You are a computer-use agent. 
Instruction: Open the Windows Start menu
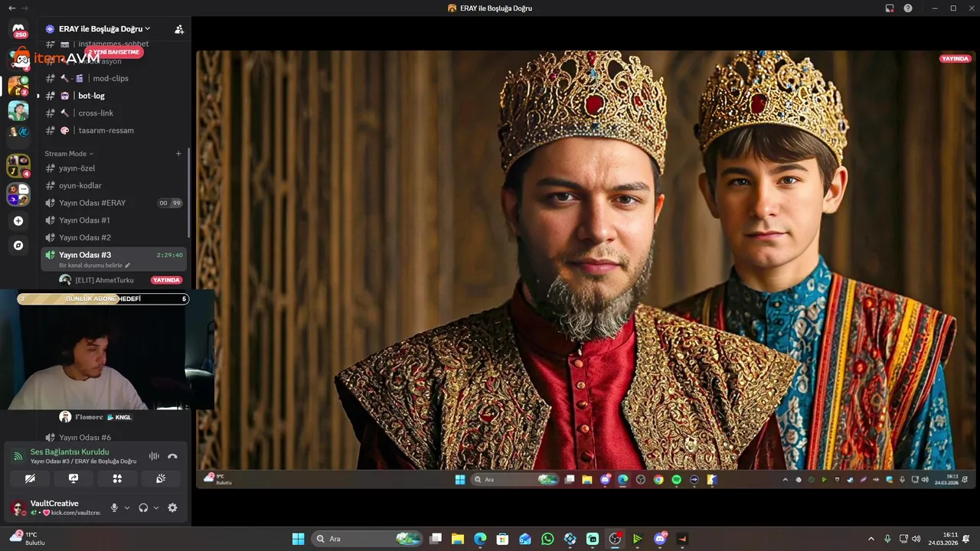[x=299, y=539]
